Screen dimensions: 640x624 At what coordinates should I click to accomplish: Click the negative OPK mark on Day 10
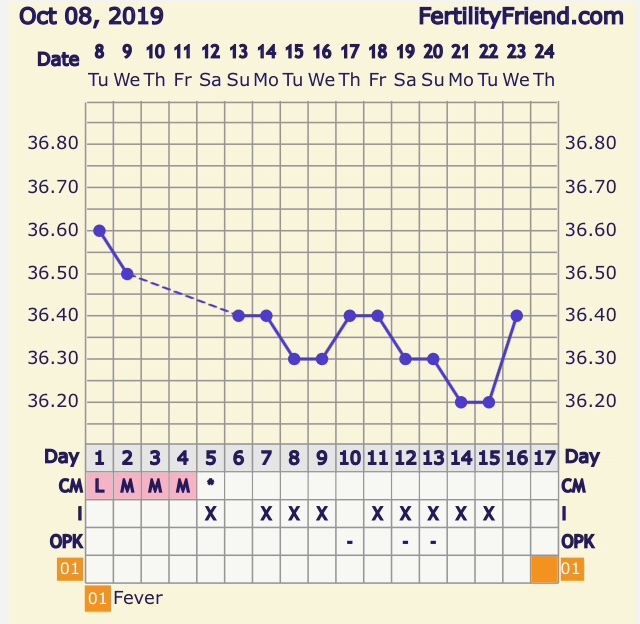coord(350,541)
